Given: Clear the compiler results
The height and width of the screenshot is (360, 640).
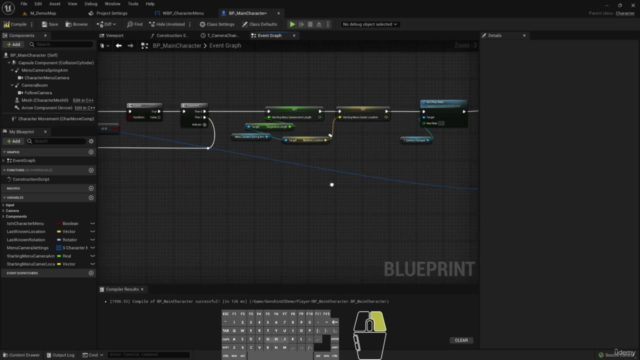Looking at the screenshot, I should click(x=461, y=340).
